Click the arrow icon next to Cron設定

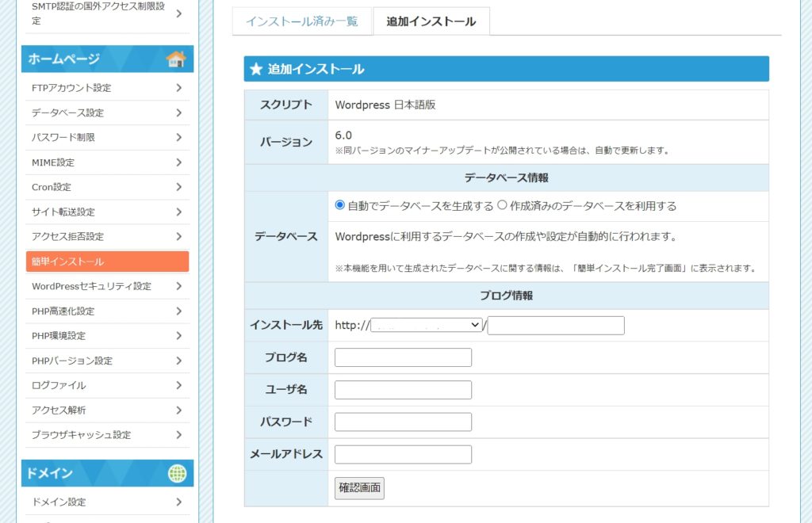(x=179, y=187)
